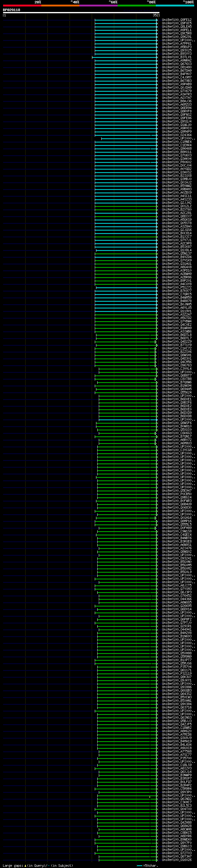Click the query end position 352
This screenshot has width=197, height=868.
(x=155, y=15)
